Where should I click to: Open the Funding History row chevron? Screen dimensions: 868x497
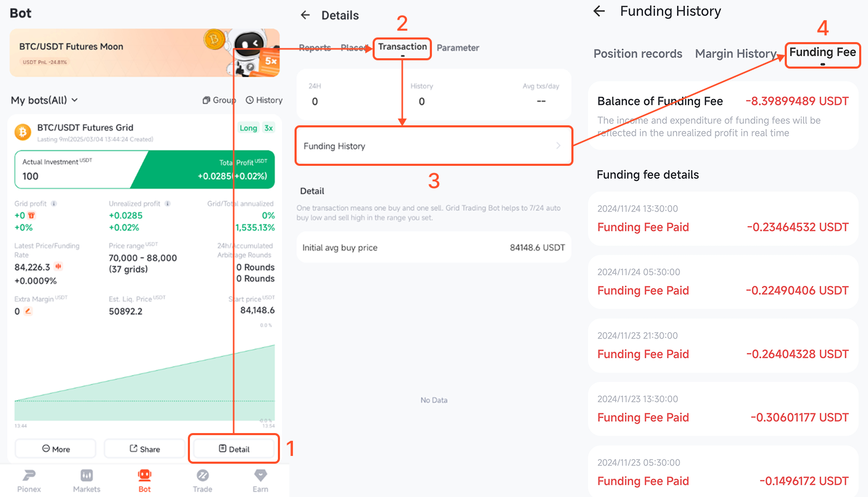click(558, 146)
